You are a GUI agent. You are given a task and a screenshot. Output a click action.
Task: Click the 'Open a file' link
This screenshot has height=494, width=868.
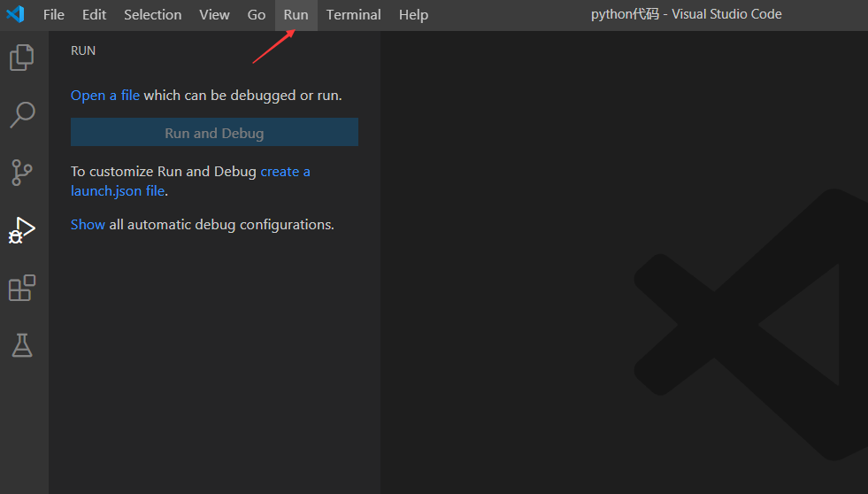click(105, 96)
